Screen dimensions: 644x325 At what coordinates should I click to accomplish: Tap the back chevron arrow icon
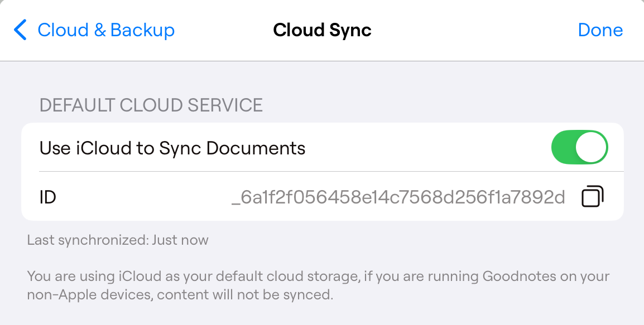tap(20, 30)
